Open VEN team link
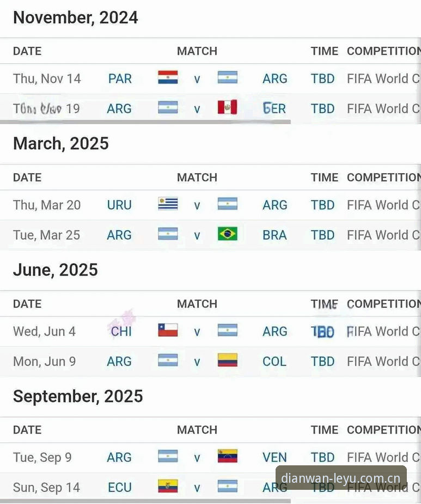 click(x=274, y=457)
